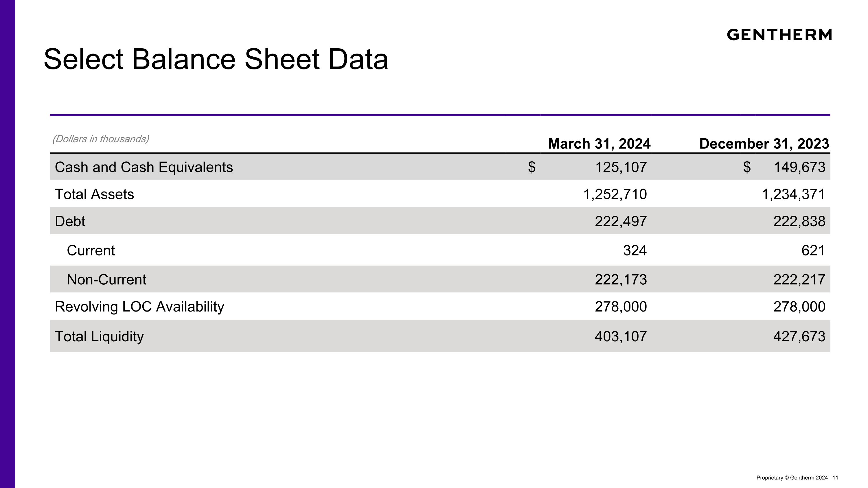Viewport: 868px width, 488px height.
Task: Select the 149,673 cash value
Action: (x=800, y=167)
